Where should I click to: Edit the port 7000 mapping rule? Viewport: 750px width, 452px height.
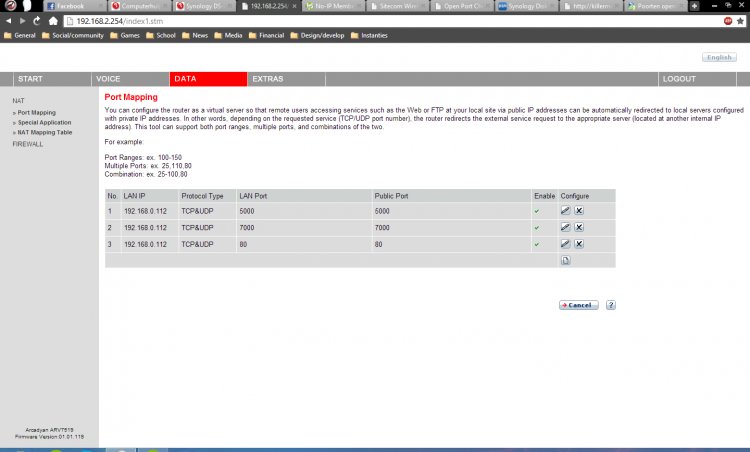point(566,227)
